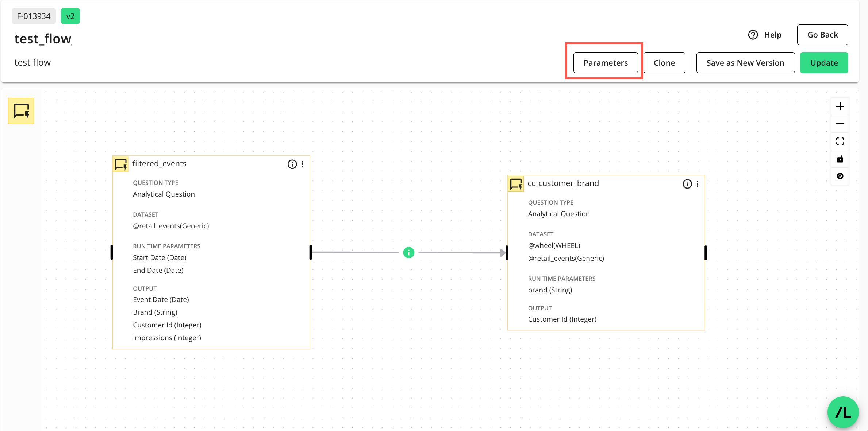Screen dimensions: 868x431
Task: Open the Parameters panel
Action: (605, 63)
